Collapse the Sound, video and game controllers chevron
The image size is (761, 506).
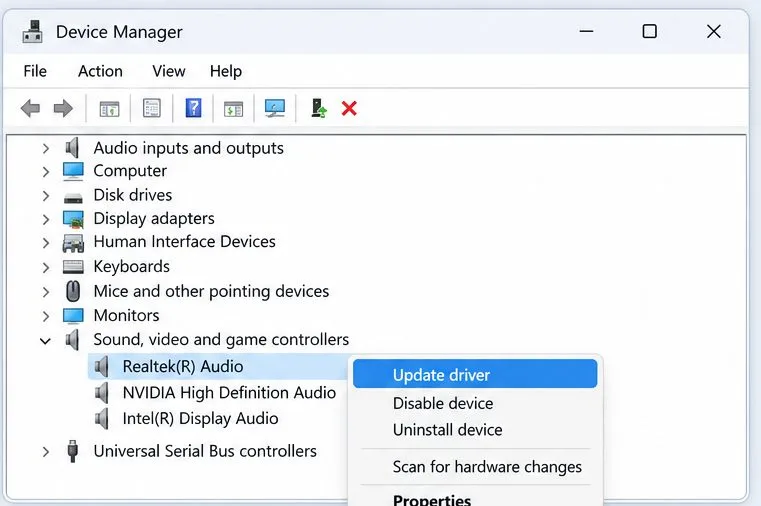click(45, 341)
